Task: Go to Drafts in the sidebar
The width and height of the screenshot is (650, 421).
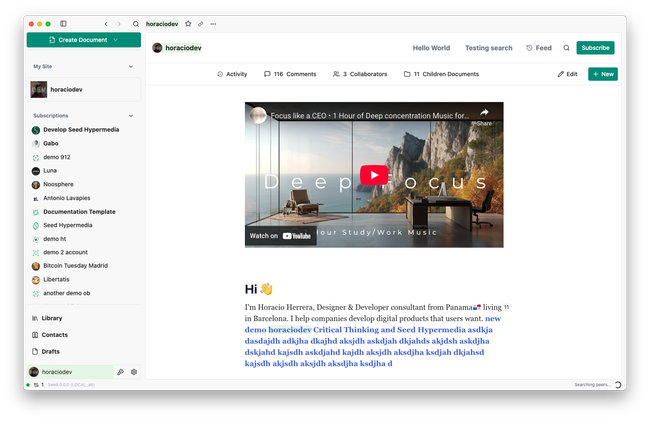Action: [51, 352]
